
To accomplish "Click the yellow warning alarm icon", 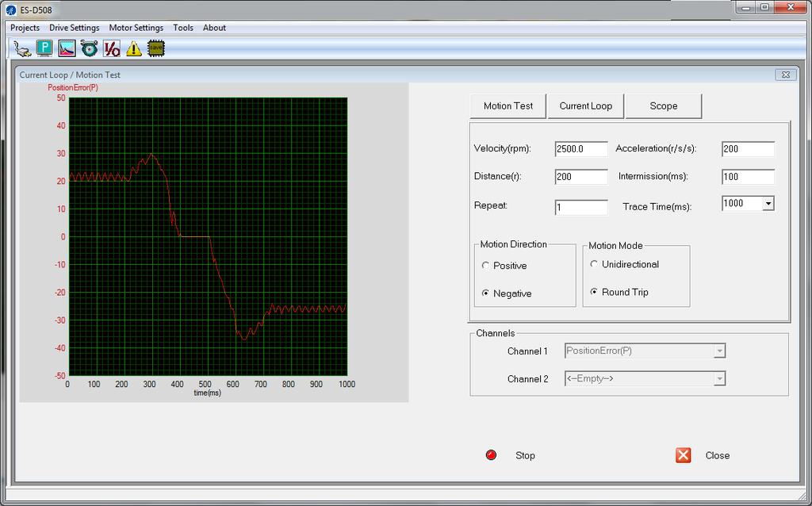I will (133, 48).
